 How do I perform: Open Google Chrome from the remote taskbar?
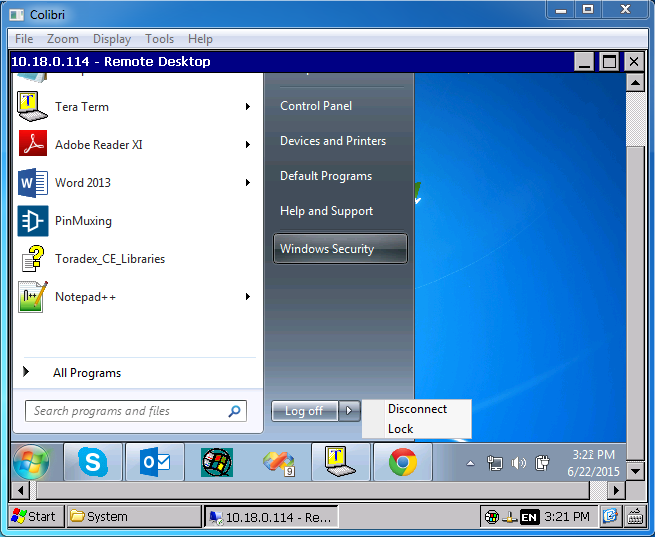coord(403,462)
